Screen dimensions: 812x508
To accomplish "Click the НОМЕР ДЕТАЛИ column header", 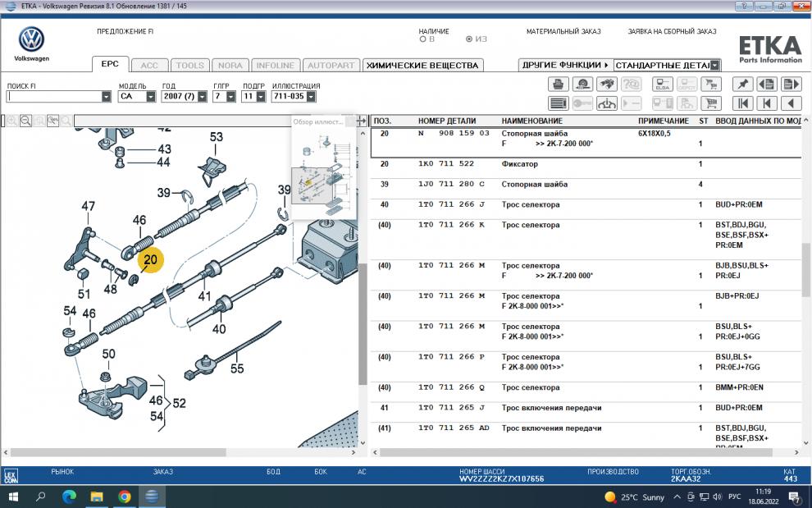I will click(x=447, y=121).
